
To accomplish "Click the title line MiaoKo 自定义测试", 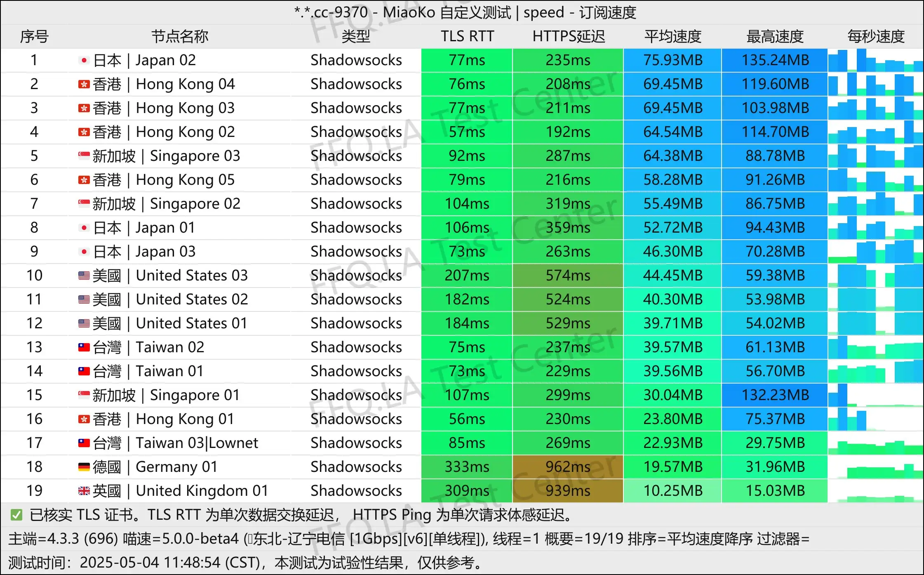I will [x=465, y=12].
